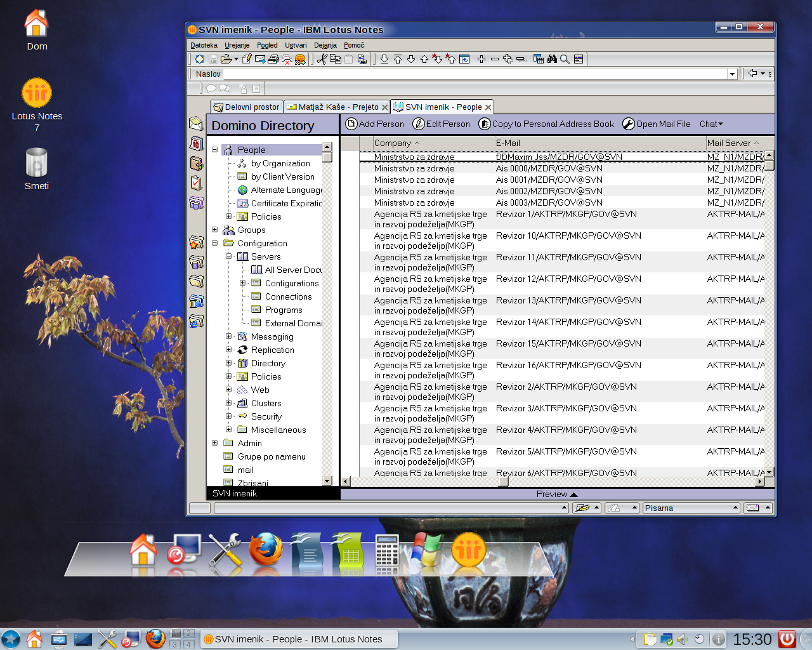Click the people list horizontal scrollbar thumb
The height and width of the screenshot is (650, 812).
pos(504,481)
